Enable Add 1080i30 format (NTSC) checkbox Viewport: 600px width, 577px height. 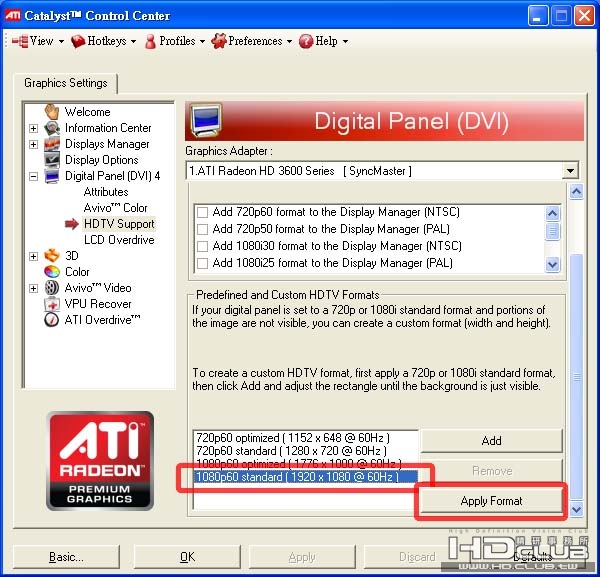tap(202, 246)
